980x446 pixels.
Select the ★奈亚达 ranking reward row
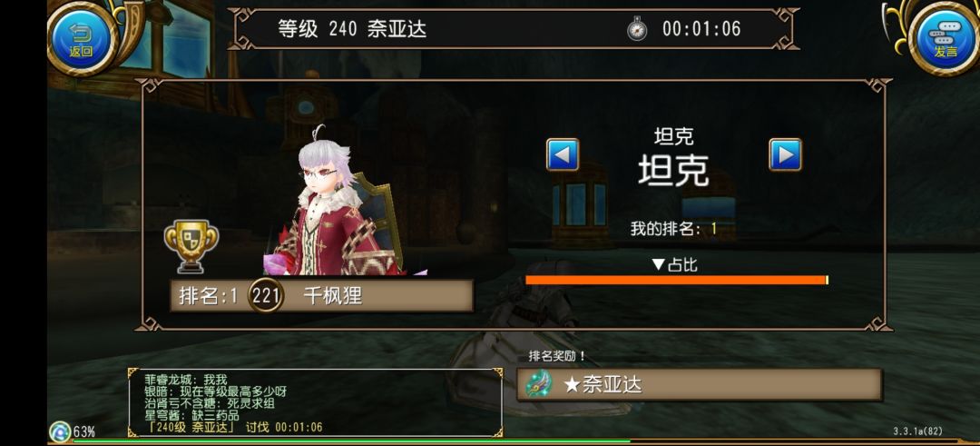[x=700, y=384]
